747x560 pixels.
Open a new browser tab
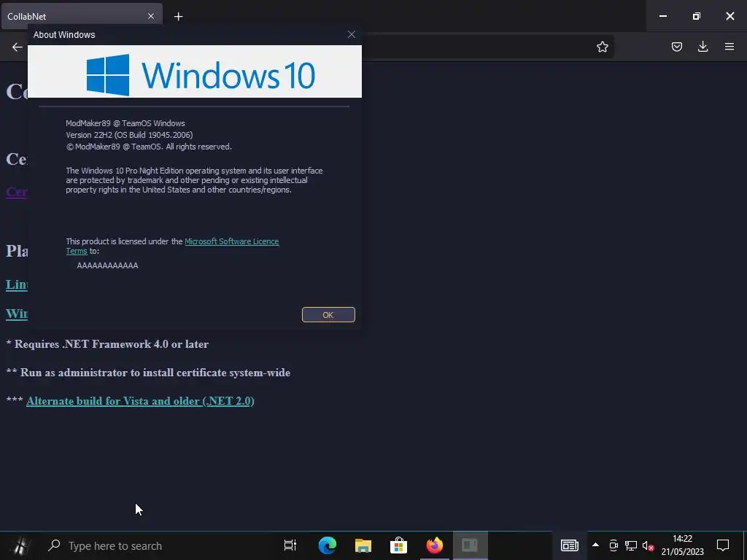pyautogui.click(x=178, y=17)
